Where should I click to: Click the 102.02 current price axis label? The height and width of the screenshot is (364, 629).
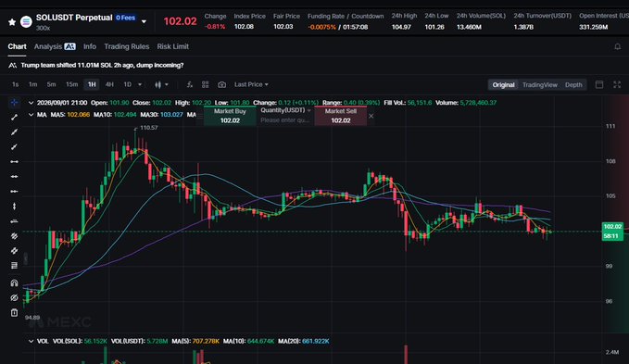click(x=612, y=227)
